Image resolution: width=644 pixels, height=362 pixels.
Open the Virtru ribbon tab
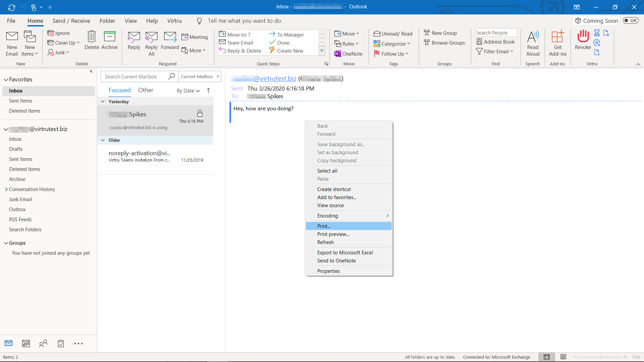[x=174, y=21]
